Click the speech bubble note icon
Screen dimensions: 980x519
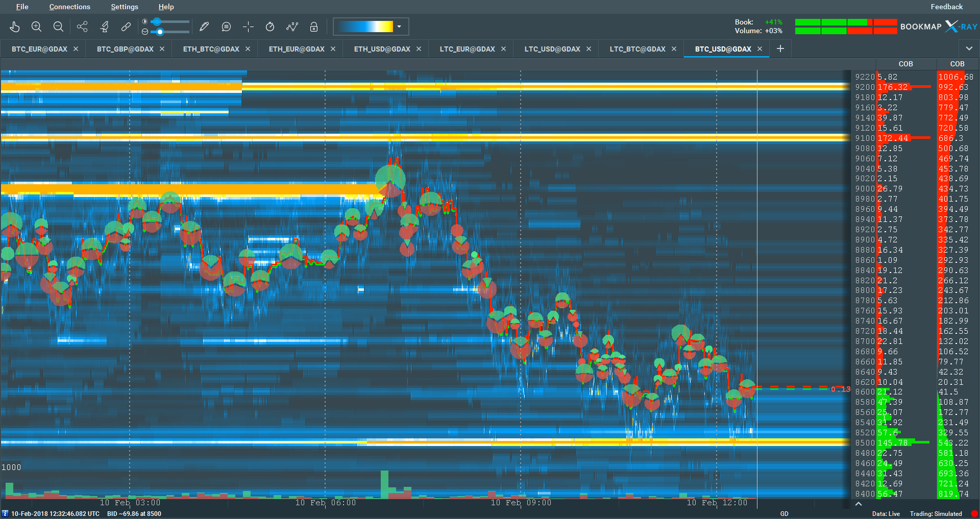[226, 27]
